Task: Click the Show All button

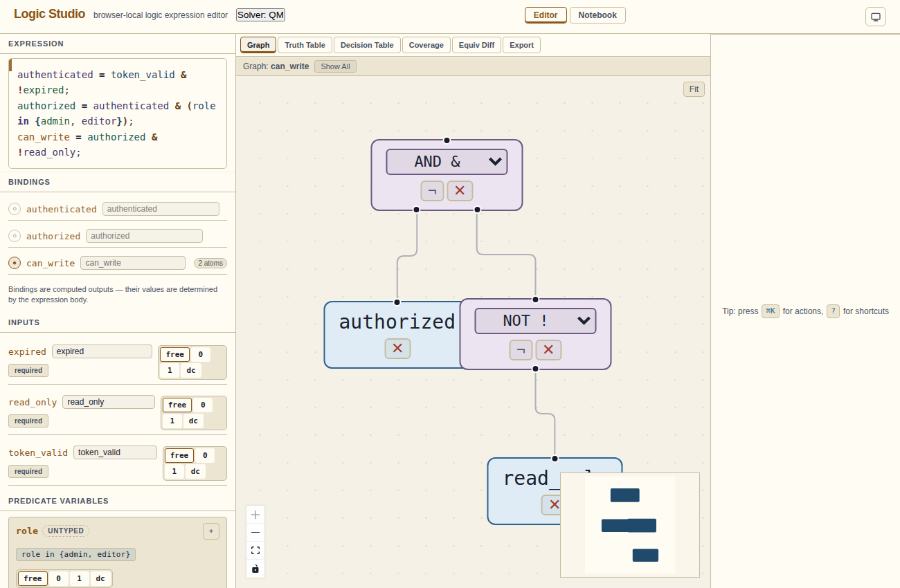Action: pos(335,66)
